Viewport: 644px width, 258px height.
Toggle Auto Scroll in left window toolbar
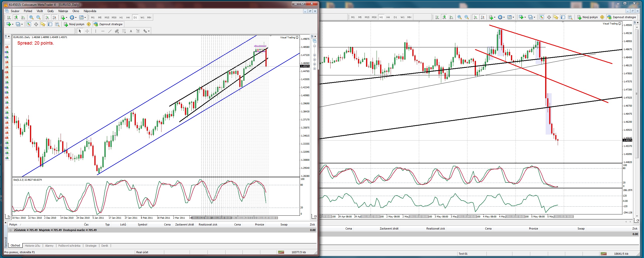click(47, 17)
